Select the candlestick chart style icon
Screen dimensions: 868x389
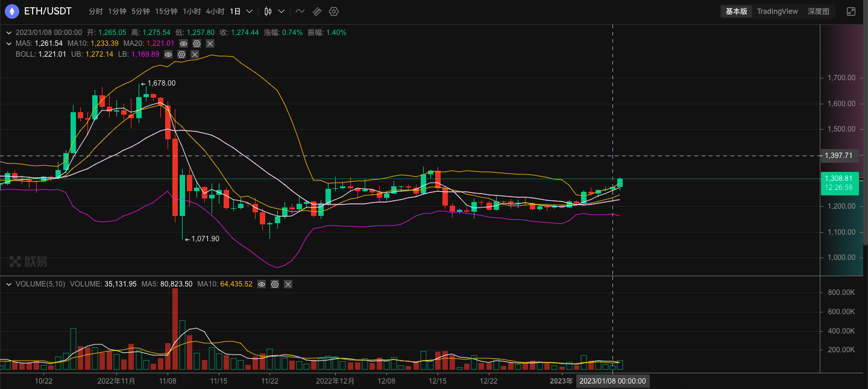tap(267, 11)
